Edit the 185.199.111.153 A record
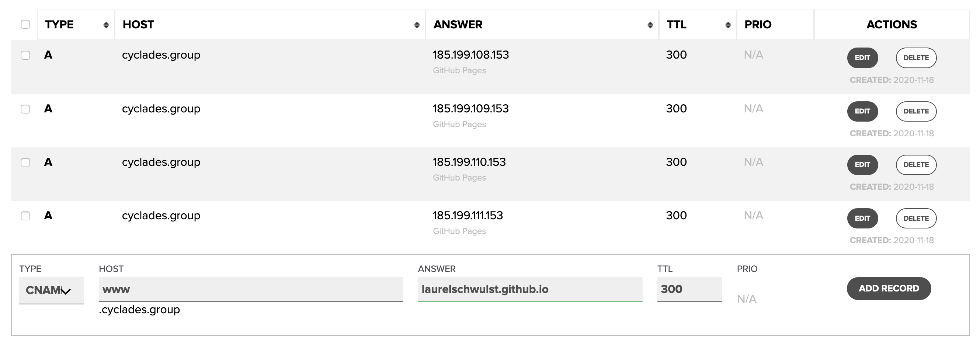The height and width of the screenshot is (339, 980). pos(862,219)
